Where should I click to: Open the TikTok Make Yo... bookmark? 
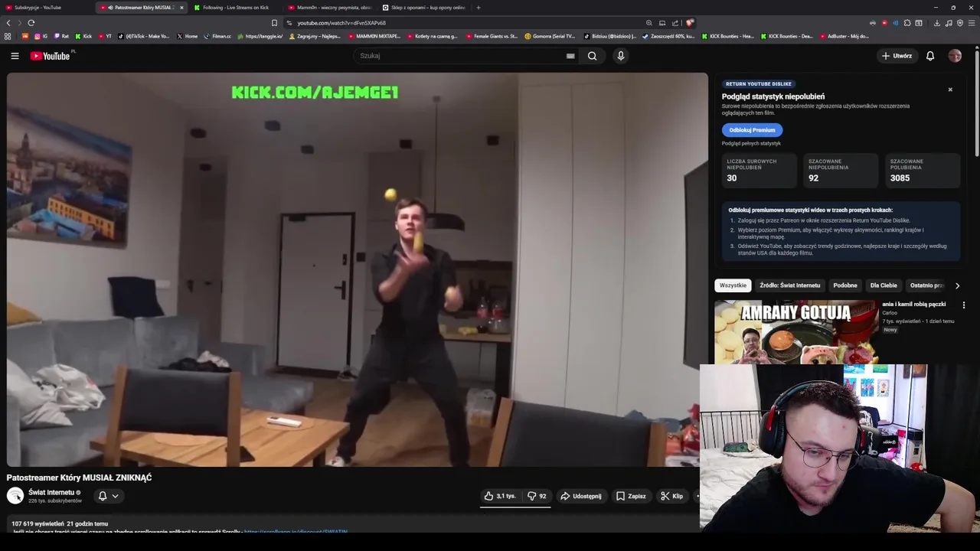point(144,36)
